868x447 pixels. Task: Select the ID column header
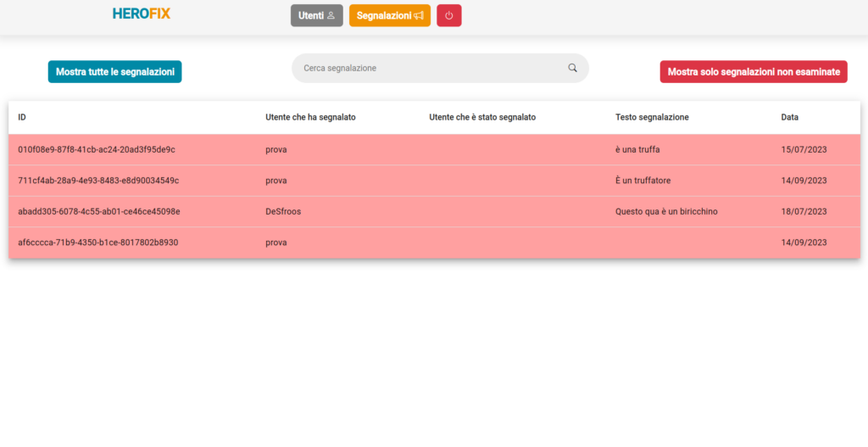click(x=22, y=117)
